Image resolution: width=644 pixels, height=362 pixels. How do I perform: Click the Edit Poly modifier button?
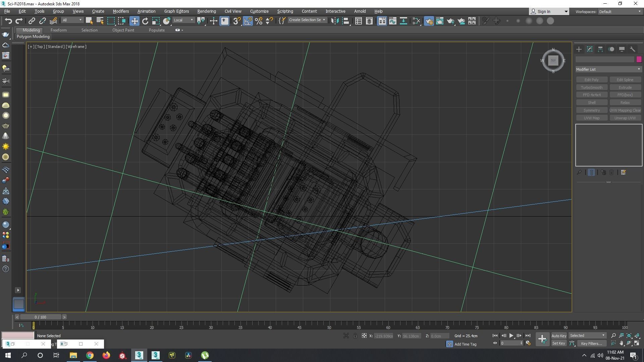coord(591,80)
